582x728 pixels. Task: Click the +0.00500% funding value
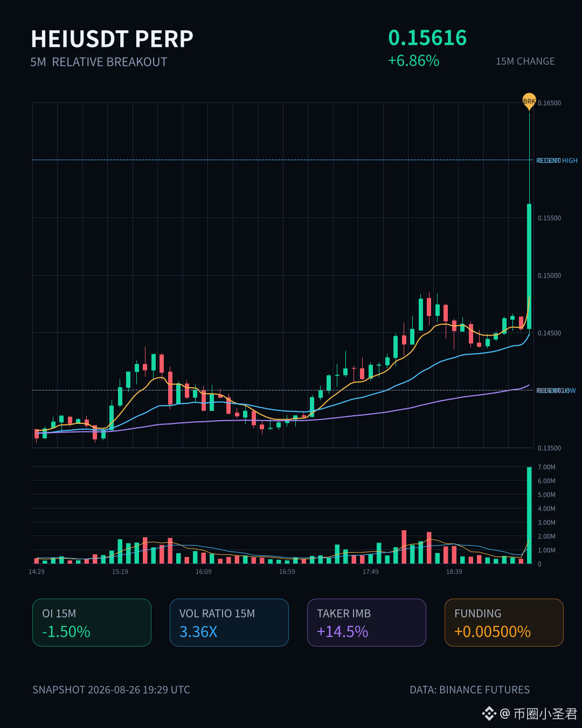tap(493, 631)
